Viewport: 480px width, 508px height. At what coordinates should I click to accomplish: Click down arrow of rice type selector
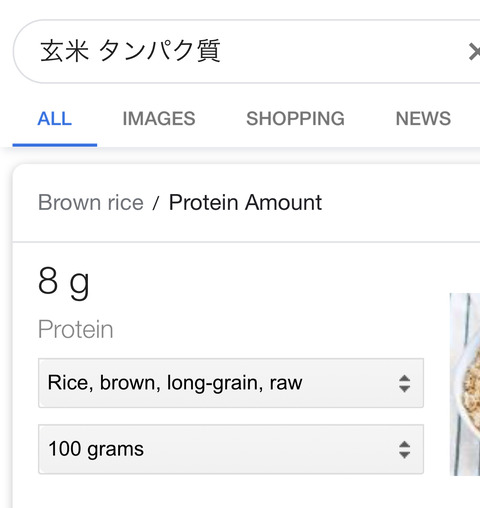coord(404,389)
